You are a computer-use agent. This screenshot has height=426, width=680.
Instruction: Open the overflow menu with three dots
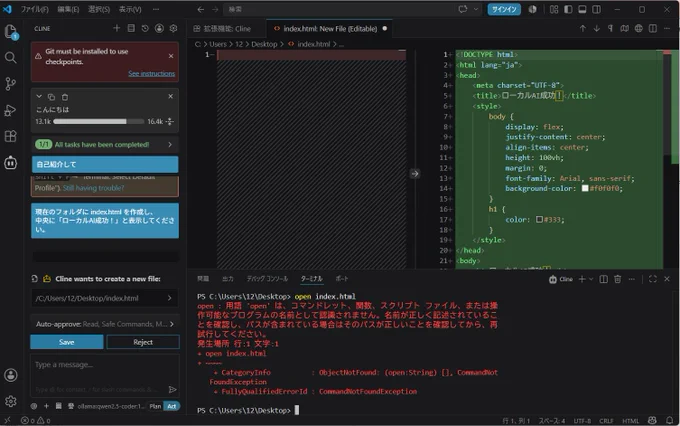pyautogui.click(x=156, y=9)
